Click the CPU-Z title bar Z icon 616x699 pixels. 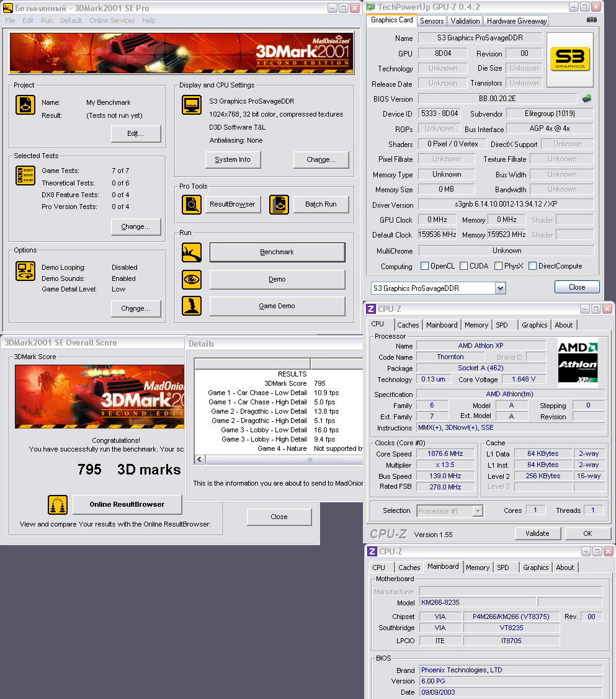(371, 308)
